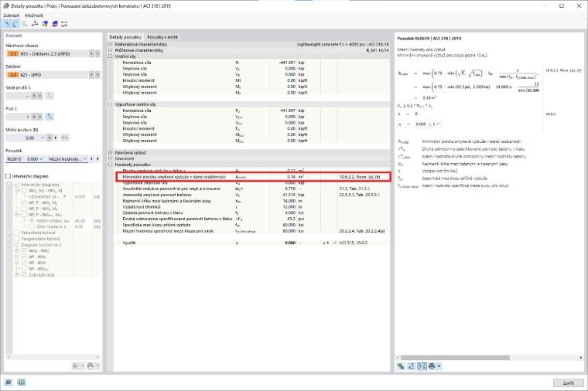The image size is (588, 391).
Task: Click the export image icon below the formula panel
Action: tap(401, 366)
